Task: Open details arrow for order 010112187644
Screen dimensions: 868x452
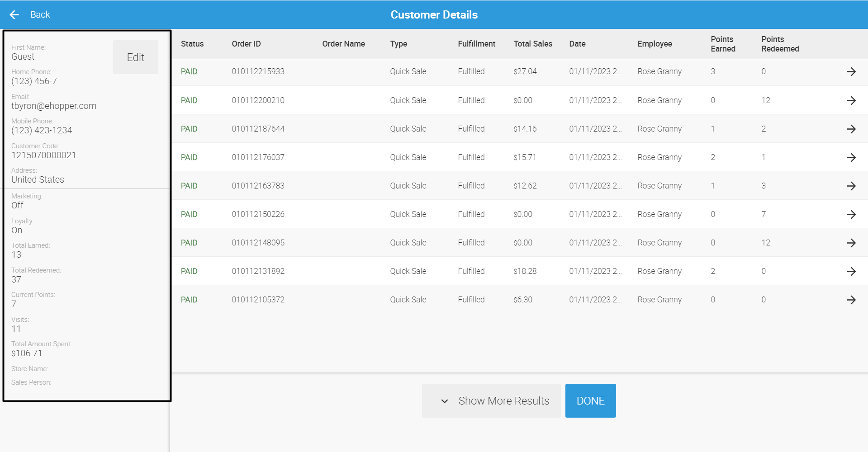Action: [x=851, y=129]
